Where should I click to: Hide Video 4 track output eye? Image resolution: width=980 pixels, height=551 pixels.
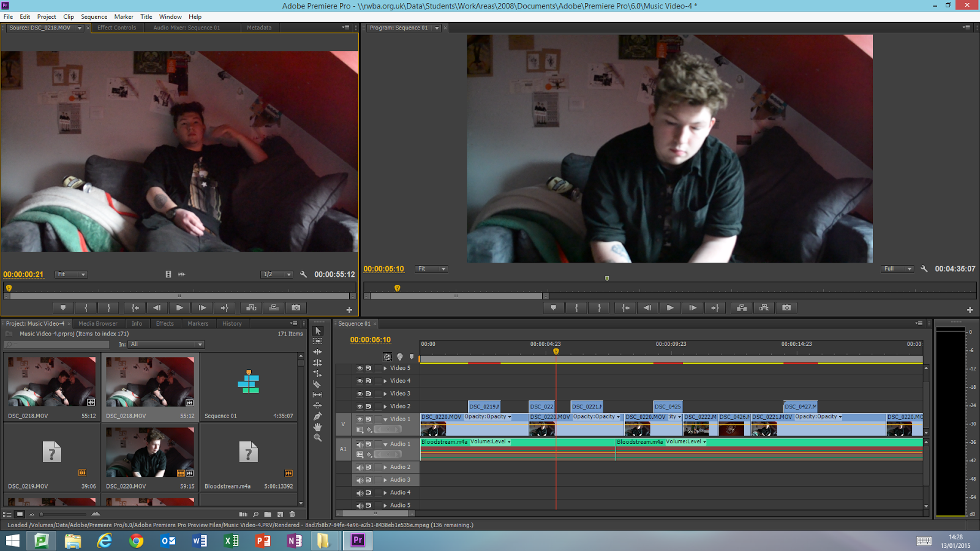(360, 381)
